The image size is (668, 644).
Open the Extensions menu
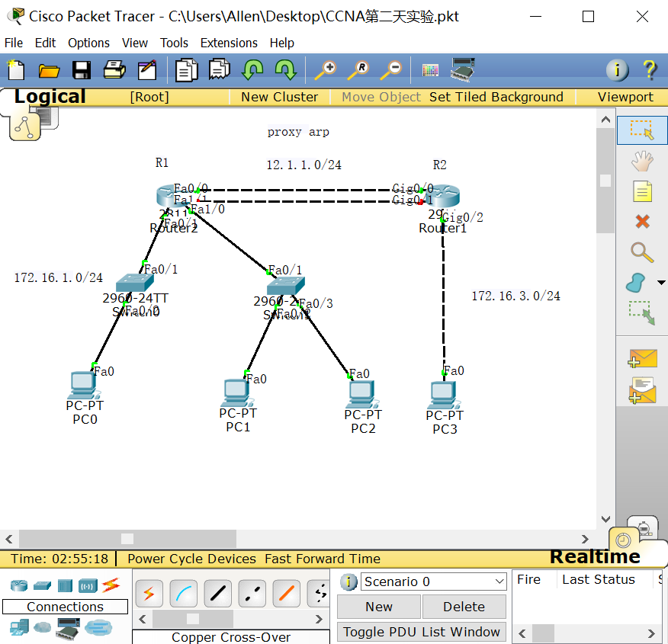tap(229, 43)
